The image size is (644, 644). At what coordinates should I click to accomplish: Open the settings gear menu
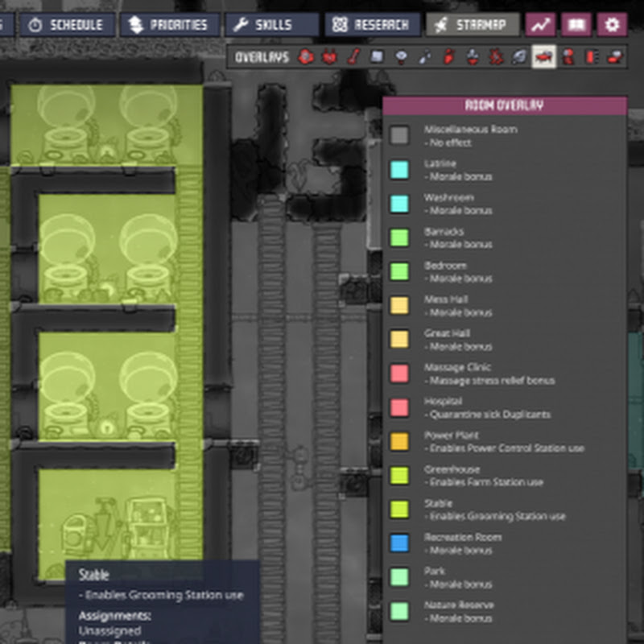612,25
